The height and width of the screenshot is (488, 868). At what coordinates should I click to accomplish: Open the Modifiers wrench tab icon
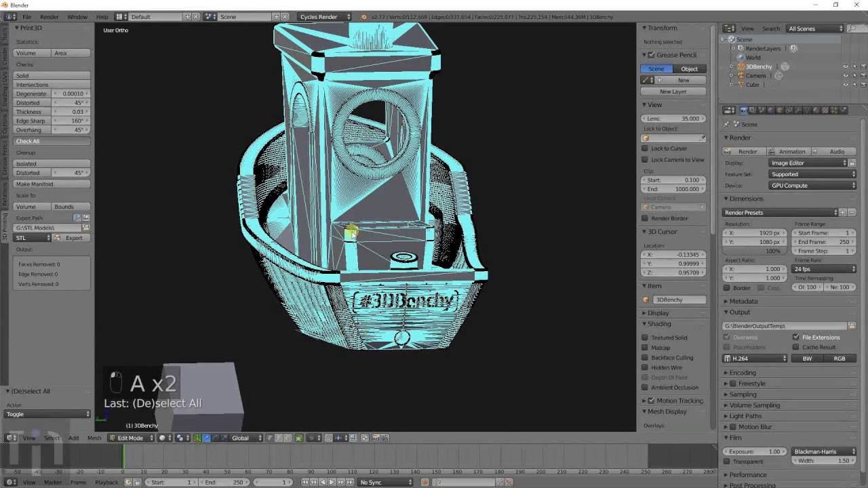[x=797, y=110]
